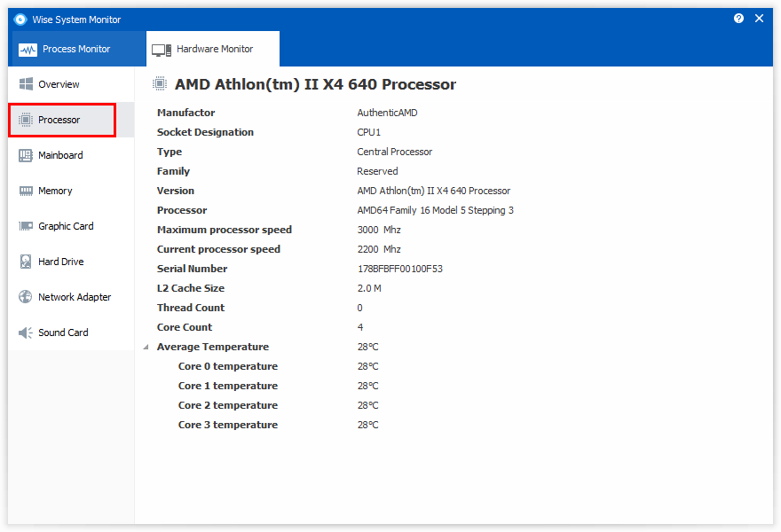This screenshot has height=532, width=781.
Task: Close the Wise System Monitor window
Action: pyautogui.click(x=760, y=19)
